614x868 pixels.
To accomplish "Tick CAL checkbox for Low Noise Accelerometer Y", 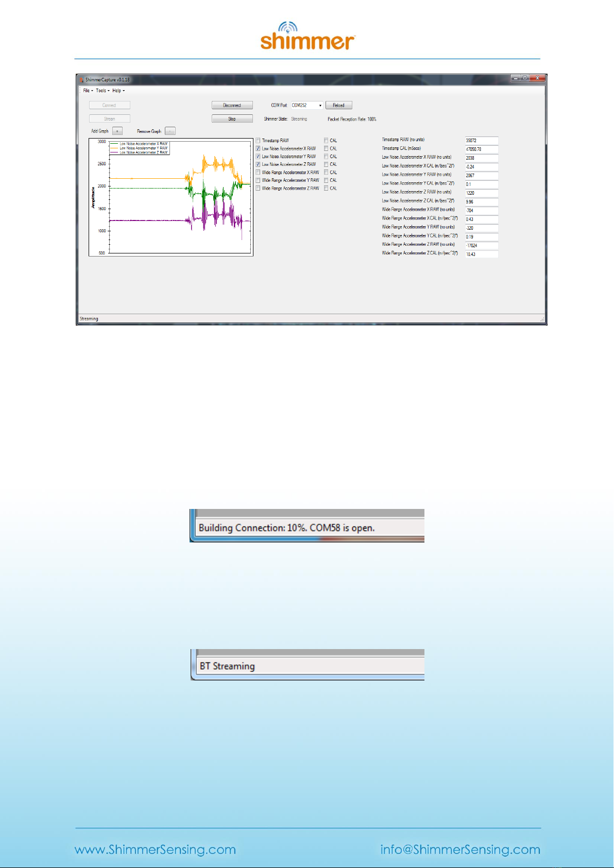I will [326, 157].
